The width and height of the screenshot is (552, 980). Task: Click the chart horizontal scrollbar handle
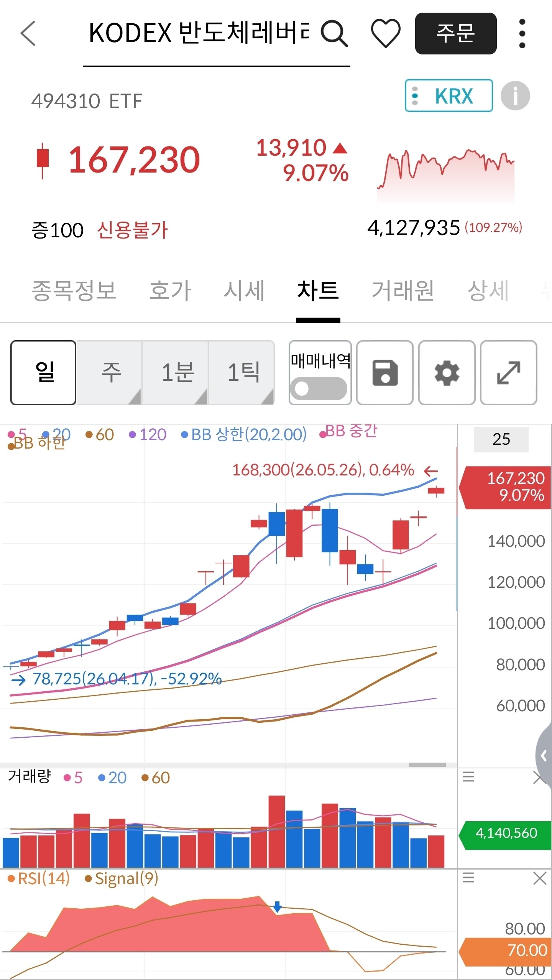click(x=427, y=765)
